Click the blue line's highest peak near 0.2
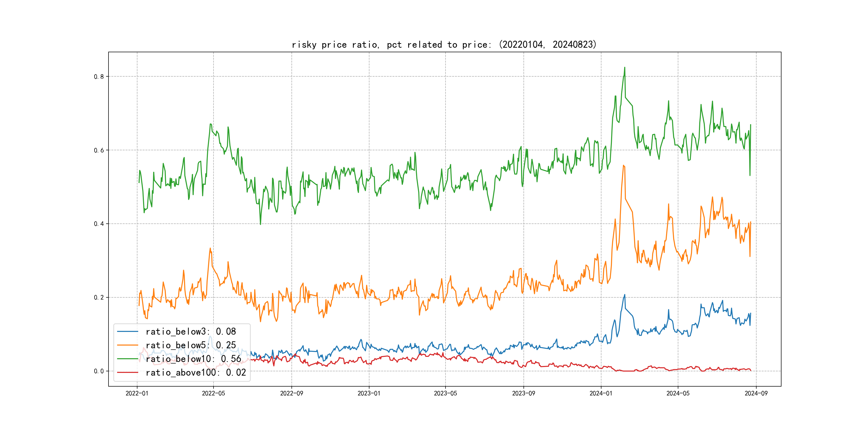The image size is (868, 434). point(624,295)
